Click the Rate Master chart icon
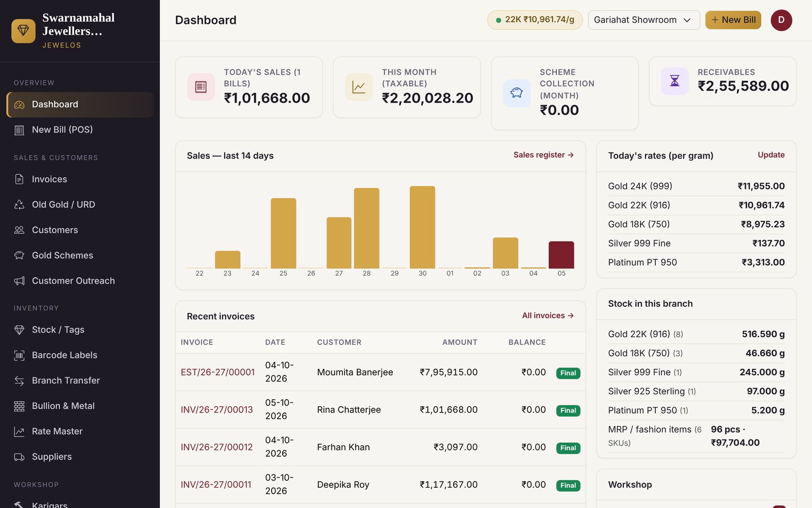Image resolution: width=812 pixels, height=508 pixels. [19, 431]
